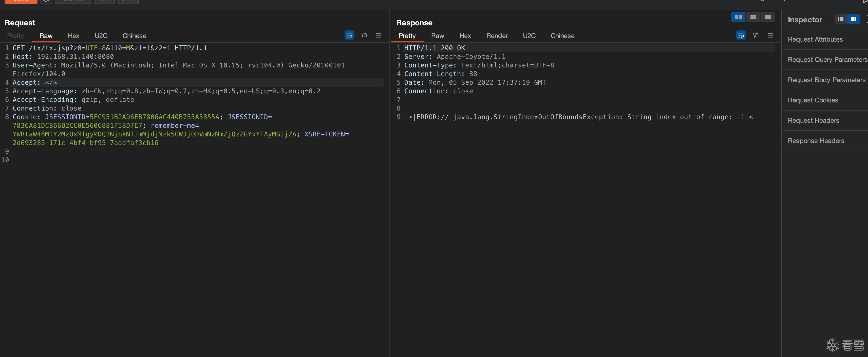Switch to top-bottom split layout
The image size is (868, 357).
753,17
